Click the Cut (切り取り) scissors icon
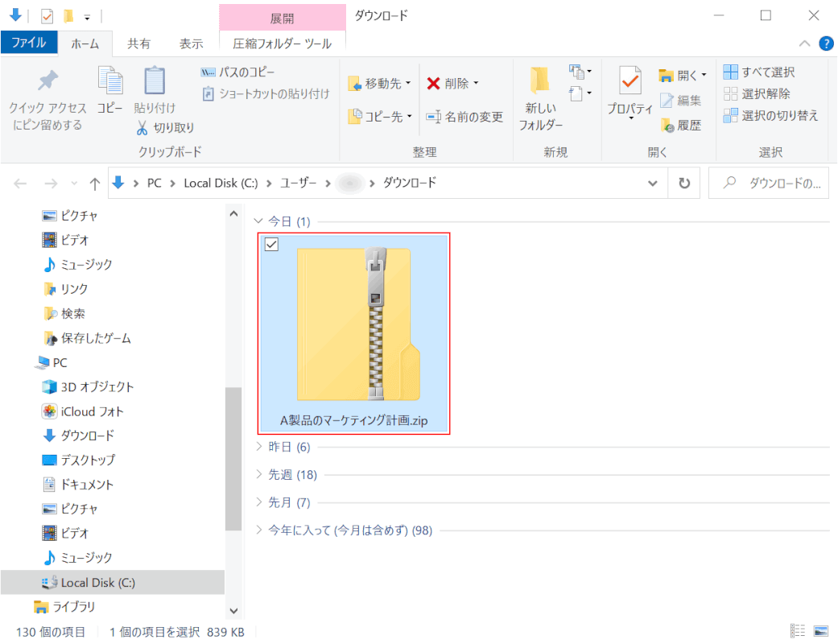Screen dimensions: 838x644 pyautogui.click(x=142, y=128)
